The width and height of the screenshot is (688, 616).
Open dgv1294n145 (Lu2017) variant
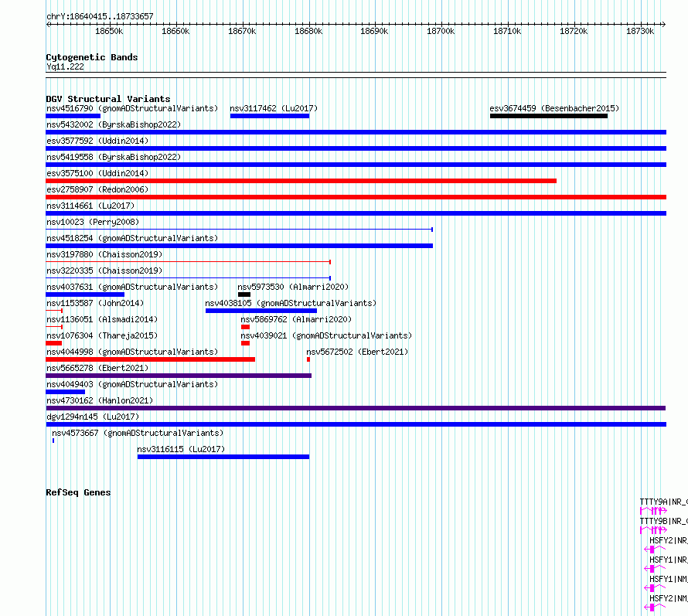(x=93, y=417)
